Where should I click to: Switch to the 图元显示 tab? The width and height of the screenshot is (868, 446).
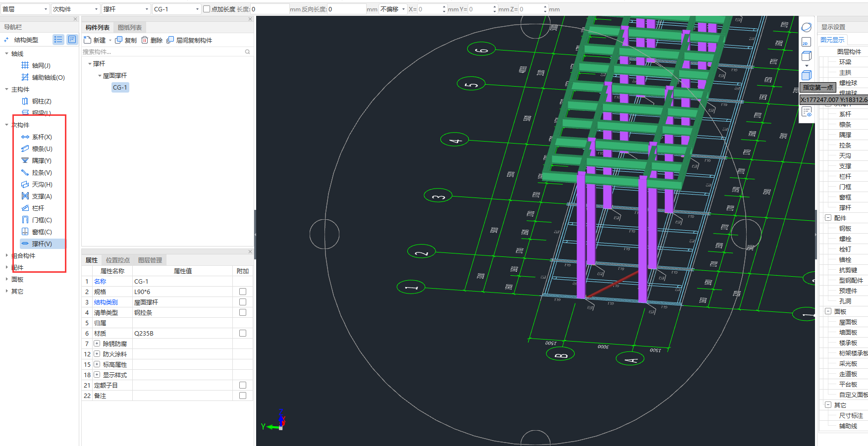[x=832, y=40]
